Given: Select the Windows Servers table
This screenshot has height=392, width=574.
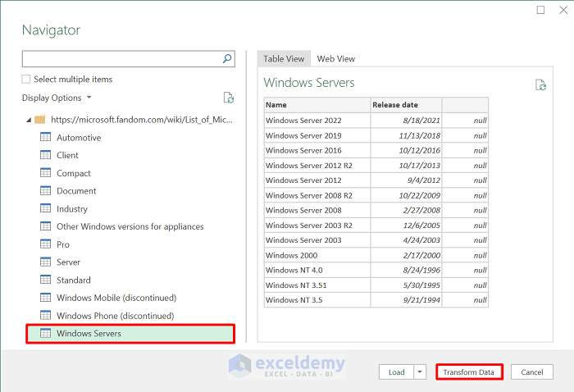Looking at the screenshot, I should click(130, 334).
